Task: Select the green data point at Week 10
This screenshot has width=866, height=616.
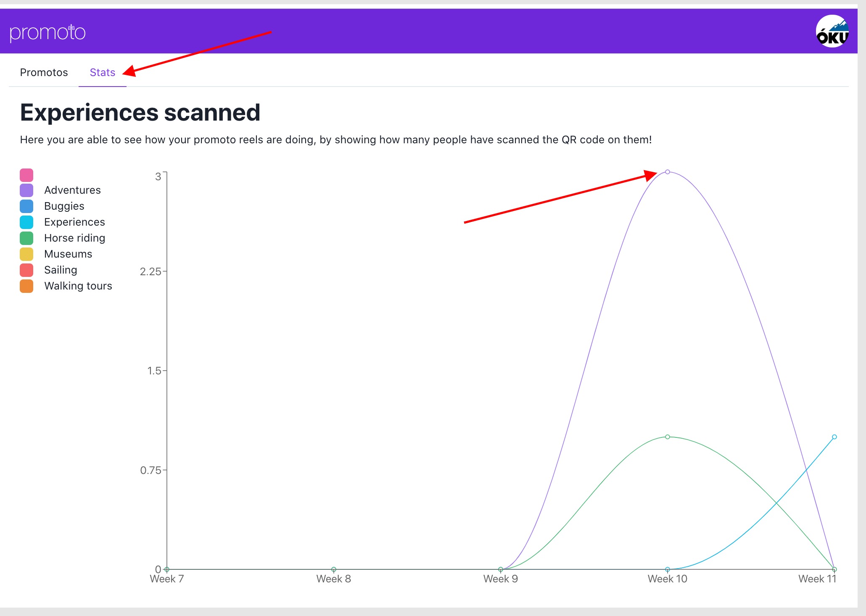Action: (668, 437)
